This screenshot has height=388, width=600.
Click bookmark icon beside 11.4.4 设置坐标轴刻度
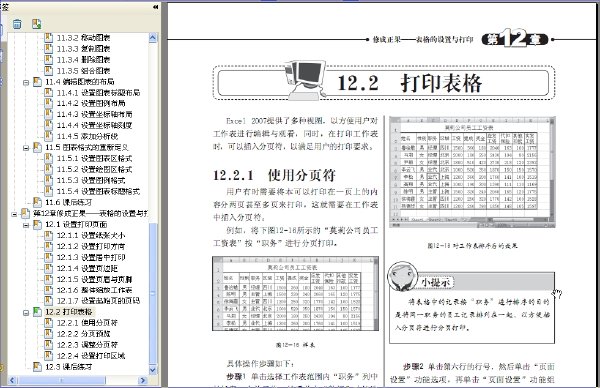click(49, 125)
